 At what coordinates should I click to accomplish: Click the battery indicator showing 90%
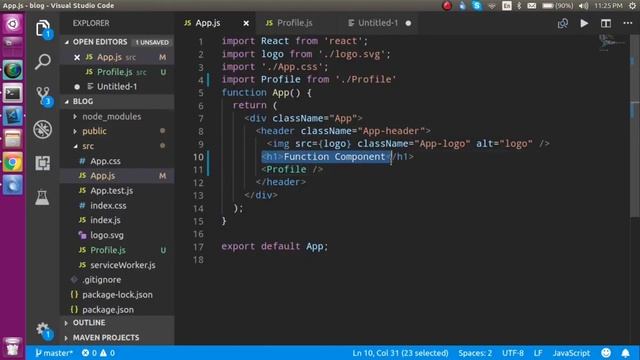click(x=558, y=5)
